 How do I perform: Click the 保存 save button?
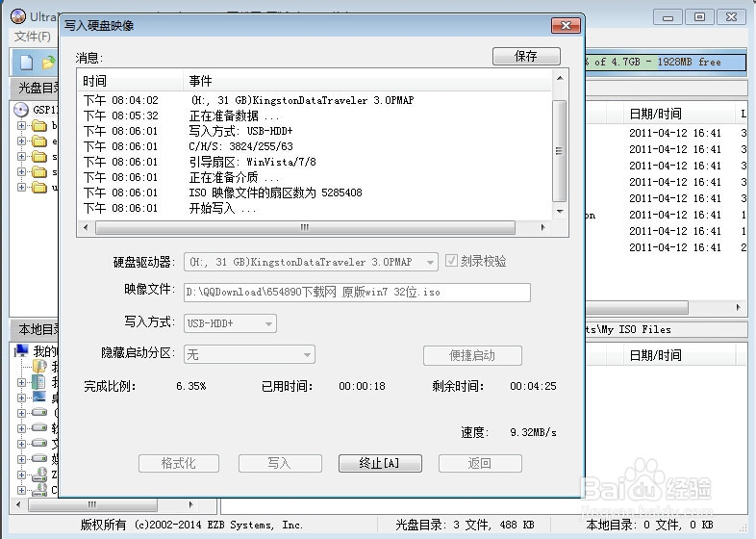tap(526, 56)
